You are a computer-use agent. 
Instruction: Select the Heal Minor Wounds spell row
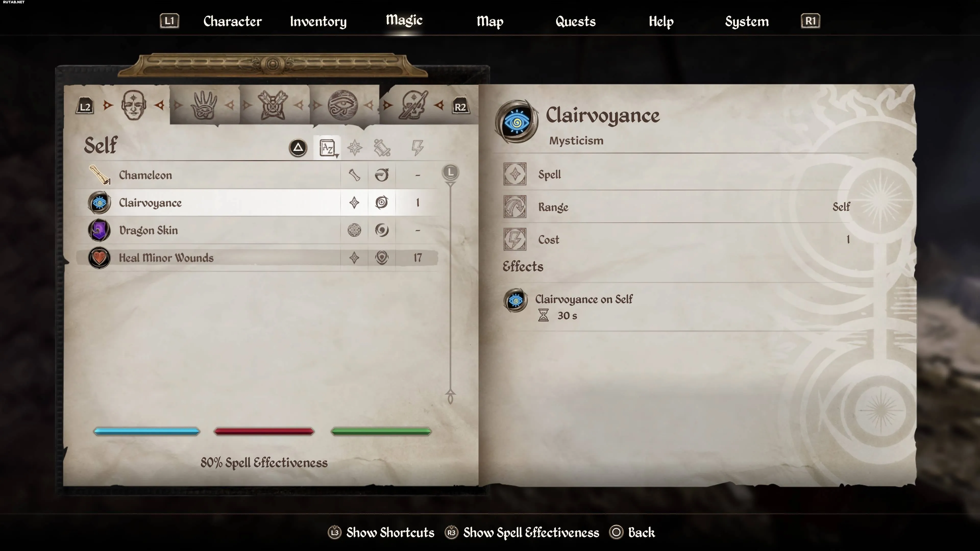tap(257, 258)
